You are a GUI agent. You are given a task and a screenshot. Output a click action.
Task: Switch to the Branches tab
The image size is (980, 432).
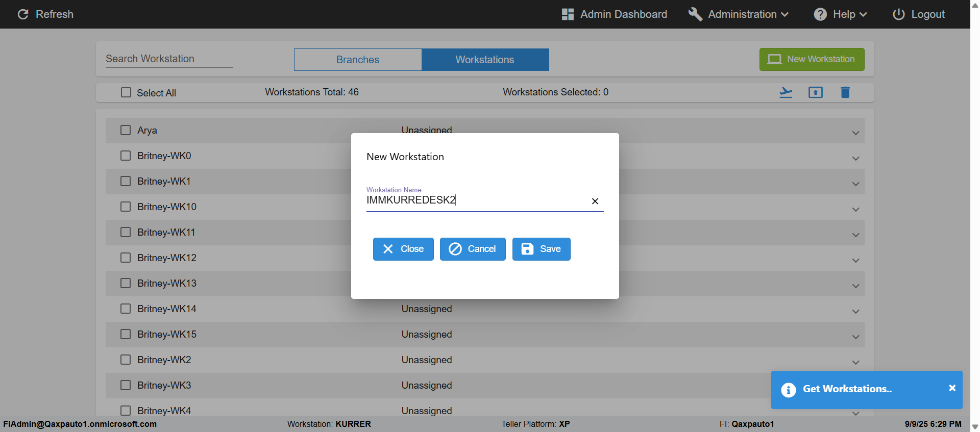coord(358,60)
